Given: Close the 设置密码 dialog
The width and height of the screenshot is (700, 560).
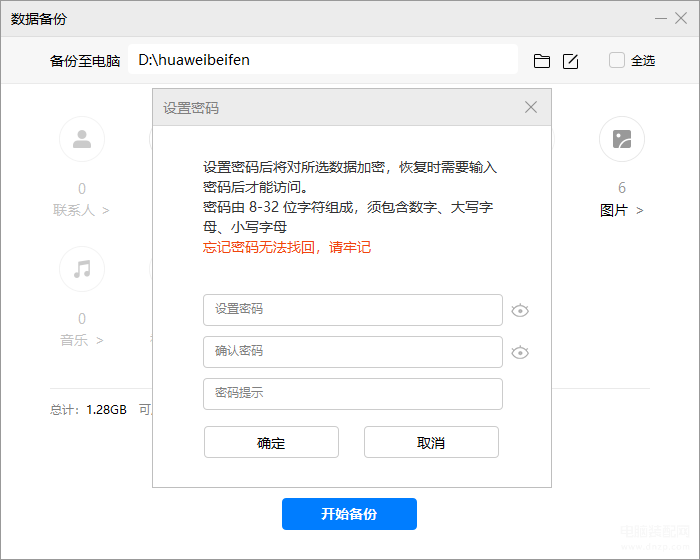Looking at the screenshot, I should (531, 107).
